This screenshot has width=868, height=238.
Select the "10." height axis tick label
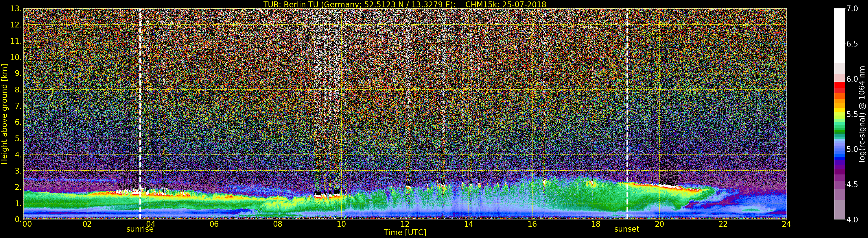(16, 57)
